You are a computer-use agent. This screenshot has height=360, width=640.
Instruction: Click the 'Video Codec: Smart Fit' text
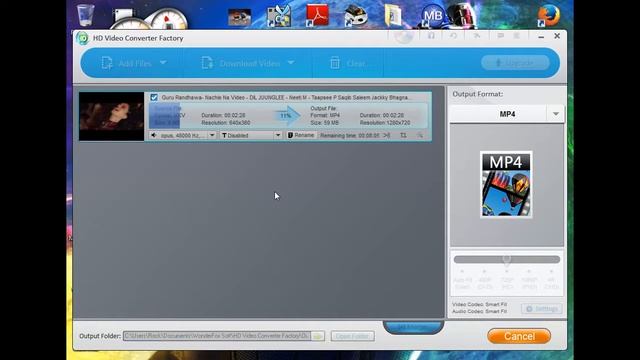(480, 304)
